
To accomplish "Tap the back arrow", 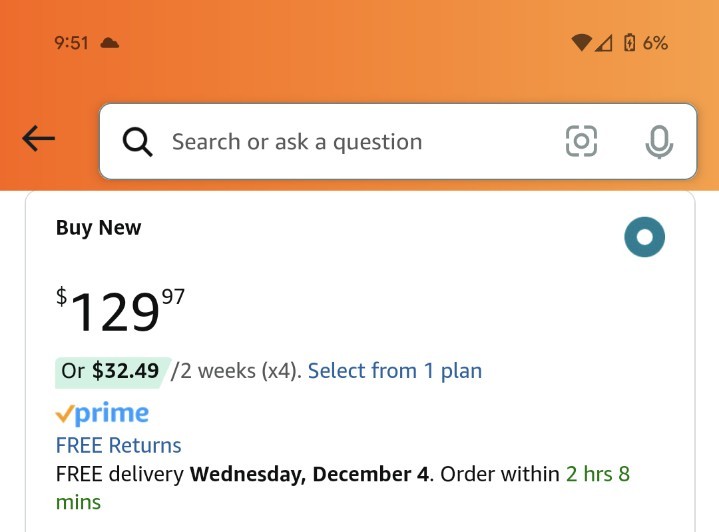I will (39, 139).
